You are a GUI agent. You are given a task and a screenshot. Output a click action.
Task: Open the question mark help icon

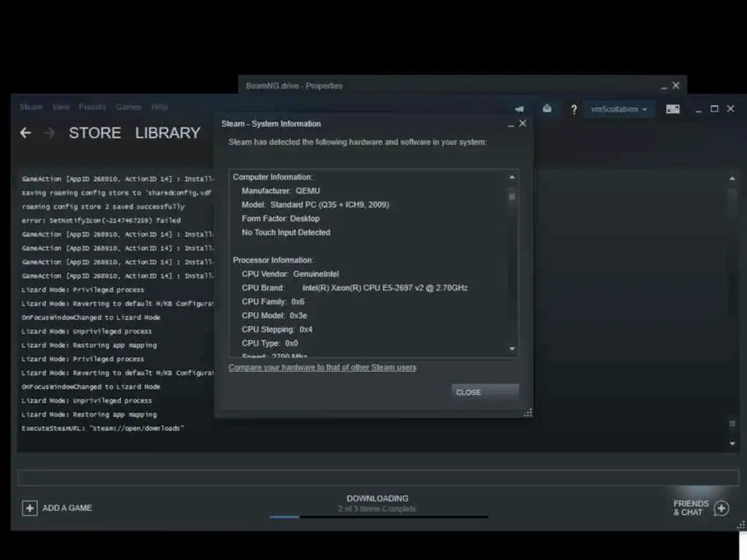pyautogui.click(x=574, y=109)
